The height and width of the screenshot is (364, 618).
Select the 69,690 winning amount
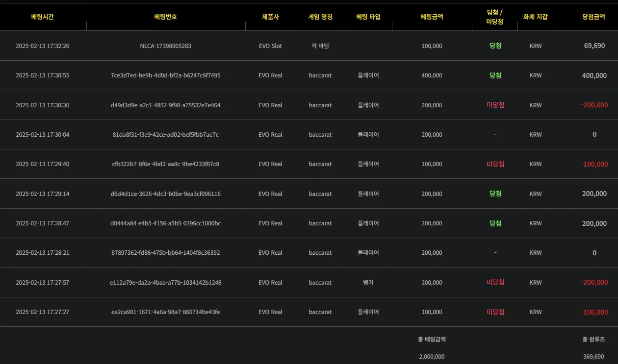pyautogui.click(x=594, y=46)
